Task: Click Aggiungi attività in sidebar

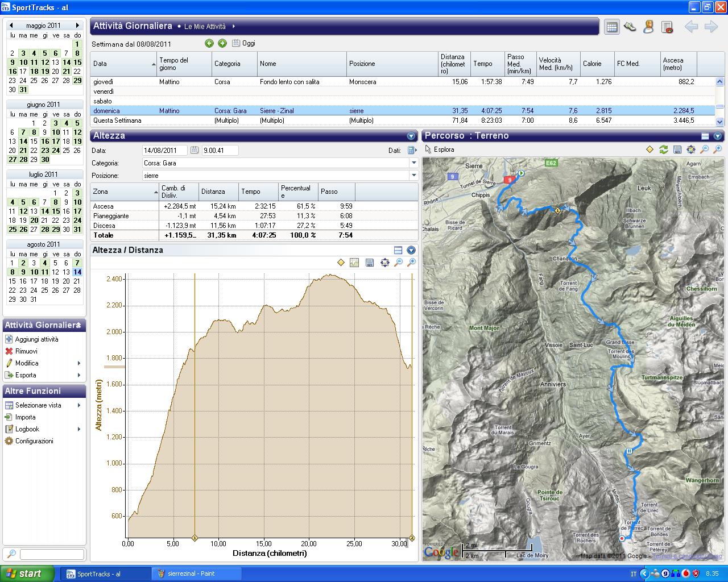Action: pos(36,339)
